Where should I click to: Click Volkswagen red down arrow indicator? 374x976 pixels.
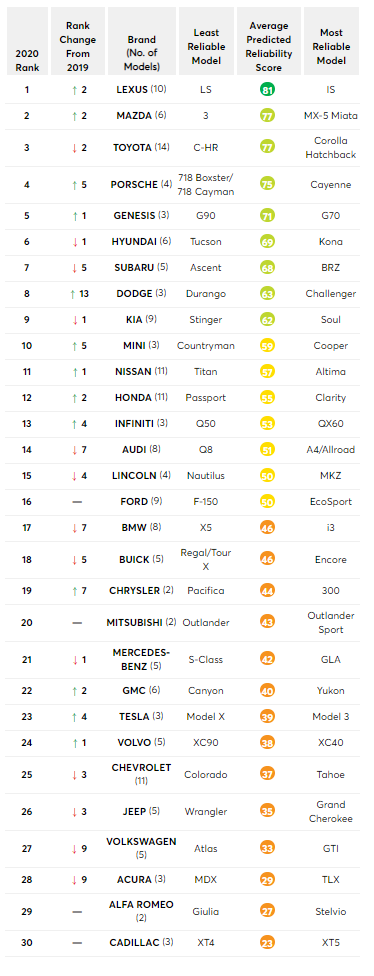click(74, 848)
